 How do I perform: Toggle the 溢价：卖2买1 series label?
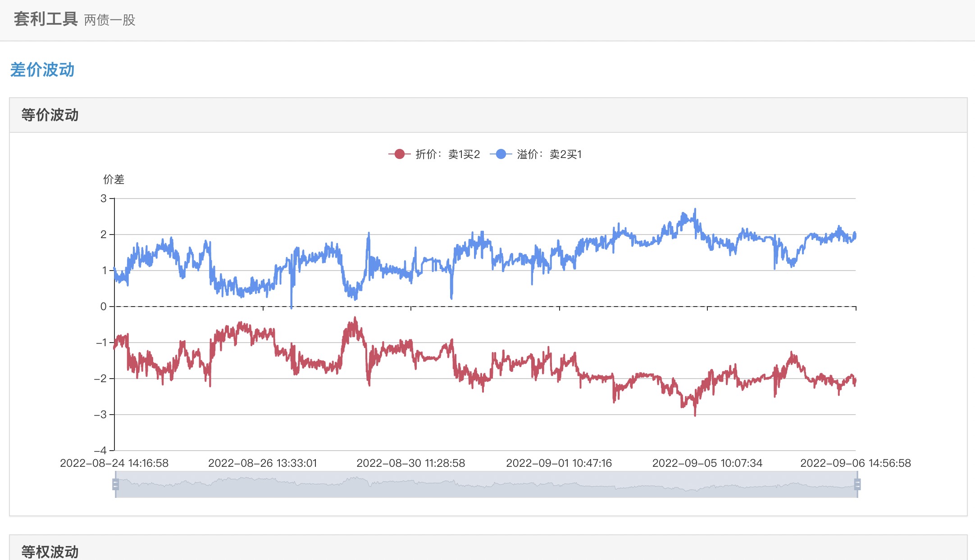pos(549,154)
